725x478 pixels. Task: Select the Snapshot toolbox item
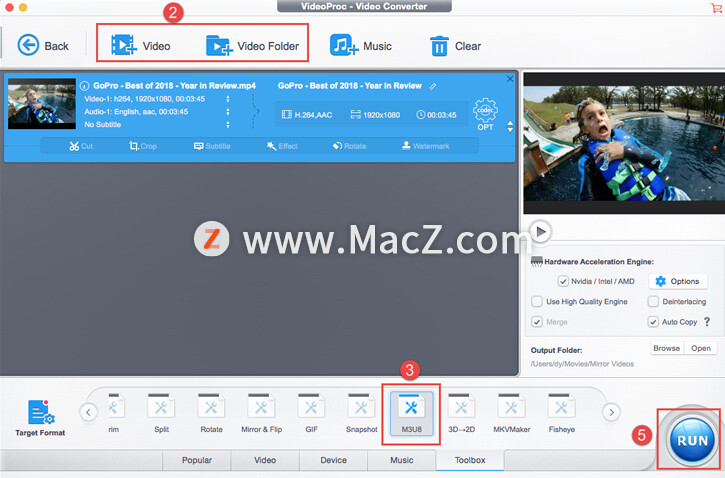coord(362,413)
